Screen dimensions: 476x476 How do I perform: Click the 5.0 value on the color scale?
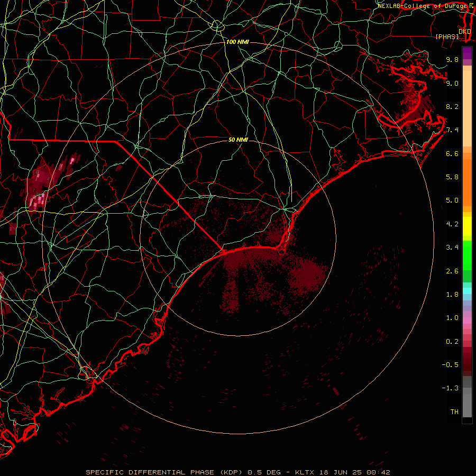[452, 200]
